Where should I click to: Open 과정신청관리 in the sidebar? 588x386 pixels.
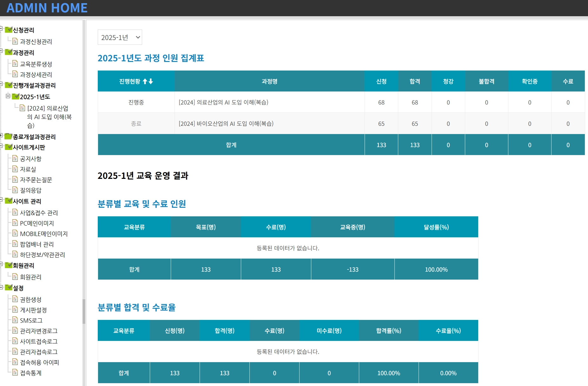pyautogui.click(x=36, y=42)
